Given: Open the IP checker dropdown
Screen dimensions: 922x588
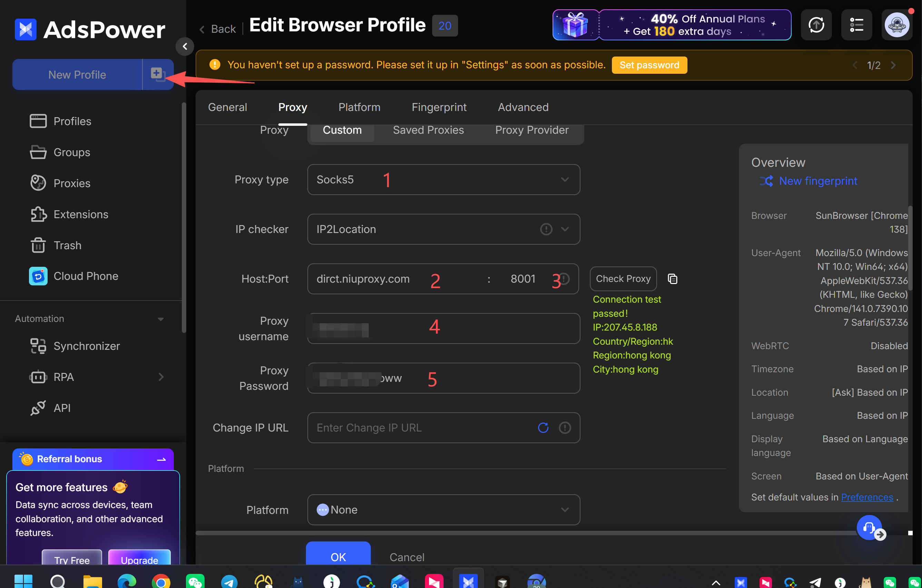Looking at the screenshot, I should (443, 229).
